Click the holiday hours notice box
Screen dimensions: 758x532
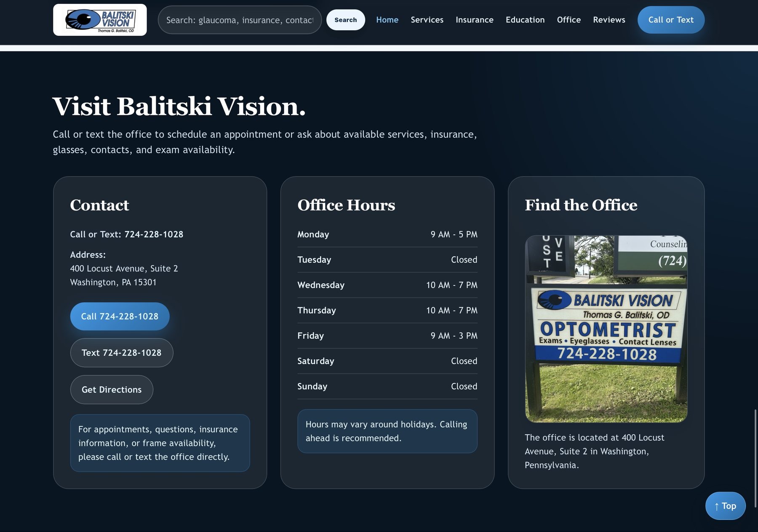[x=387, y=431]
